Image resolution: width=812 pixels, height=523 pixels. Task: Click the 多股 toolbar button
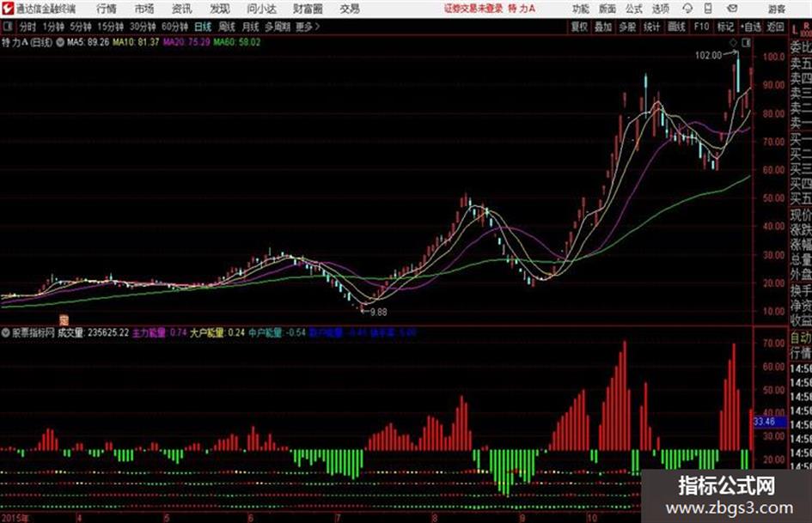pos(627,27)
